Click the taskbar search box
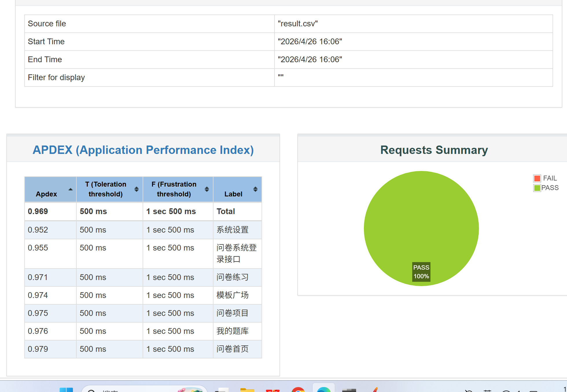 (133, 390)
